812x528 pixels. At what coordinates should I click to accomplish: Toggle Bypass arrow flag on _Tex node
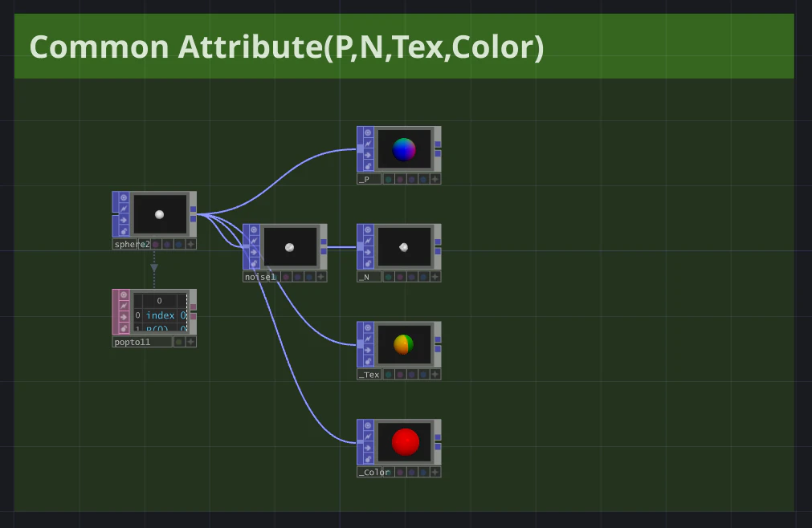tap(368, 350)
